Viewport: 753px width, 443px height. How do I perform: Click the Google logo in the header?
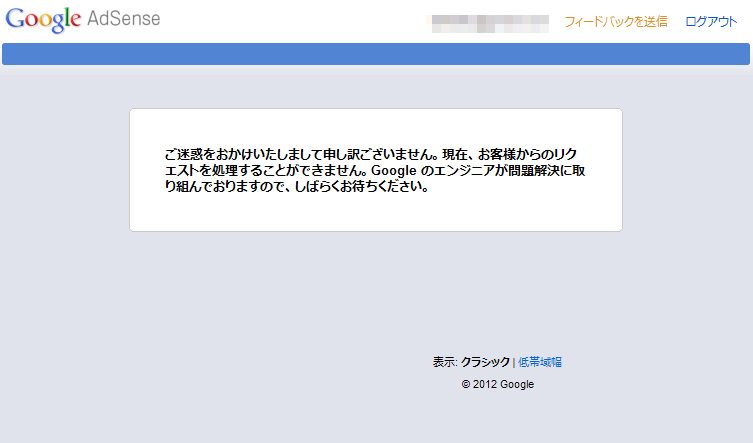point(43,20)
